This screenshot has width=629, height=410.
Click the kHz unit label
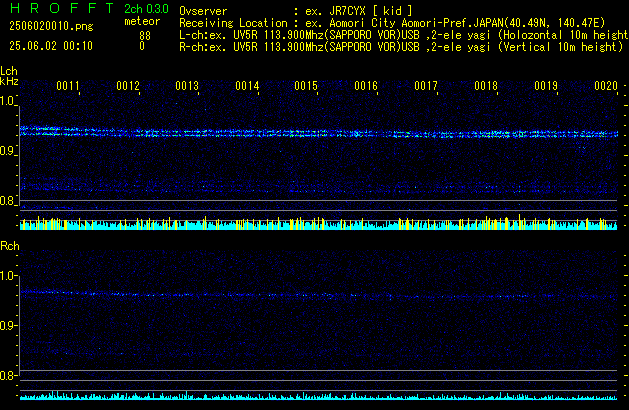click(9, 81)
